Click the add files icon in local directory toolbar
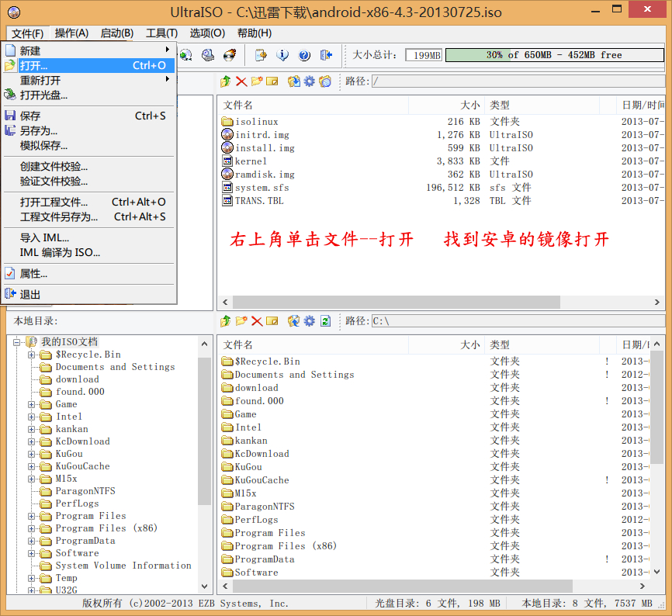Image resolution: width=672 pixels, height=616 pixels. click(x=294, y=321)
